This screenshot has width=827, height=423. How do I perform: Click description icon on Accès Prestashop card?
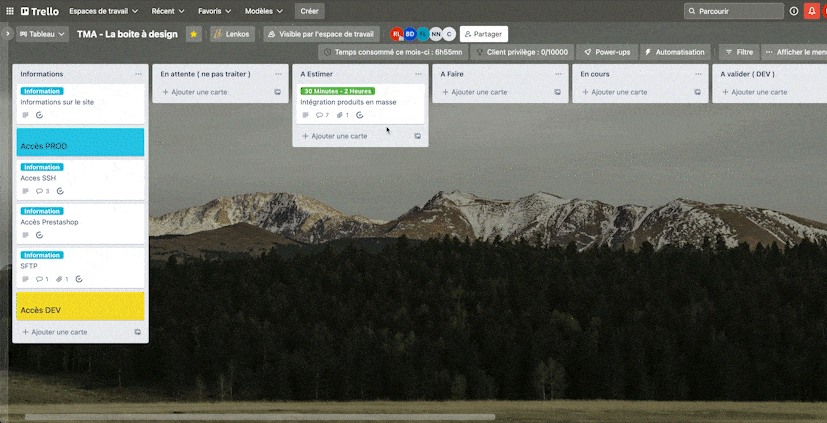point(25,235)
